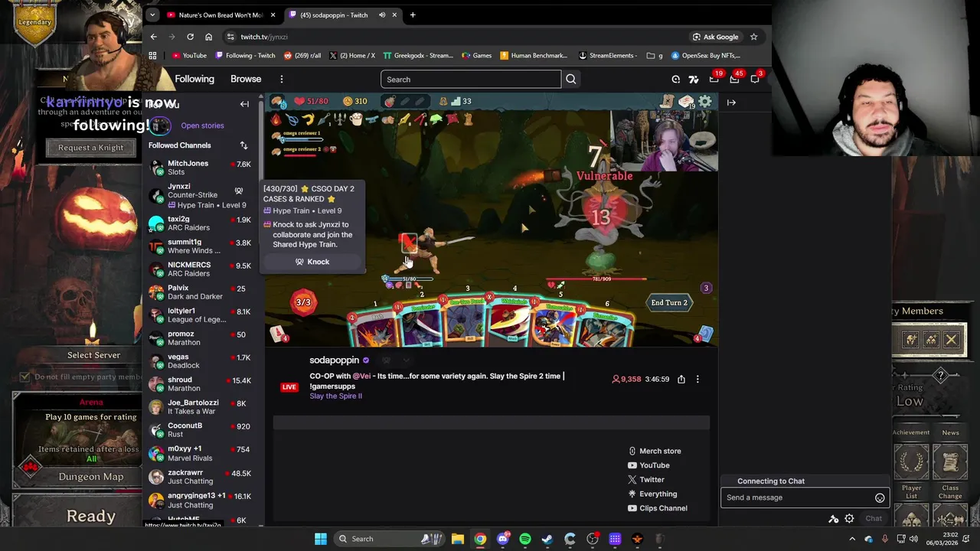Open Discord from the taskbar
The width and height of the screenshot is (980, 551).
pyautogui.click(x=502, y=539)
